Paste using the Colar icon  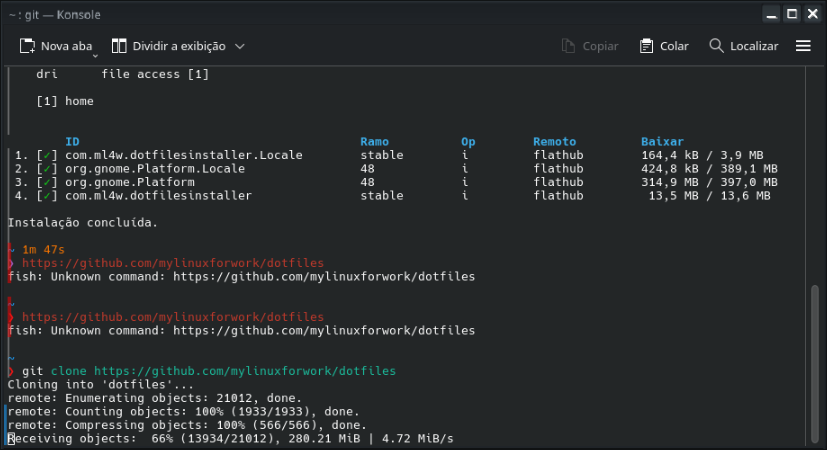[x=646, y=46]
